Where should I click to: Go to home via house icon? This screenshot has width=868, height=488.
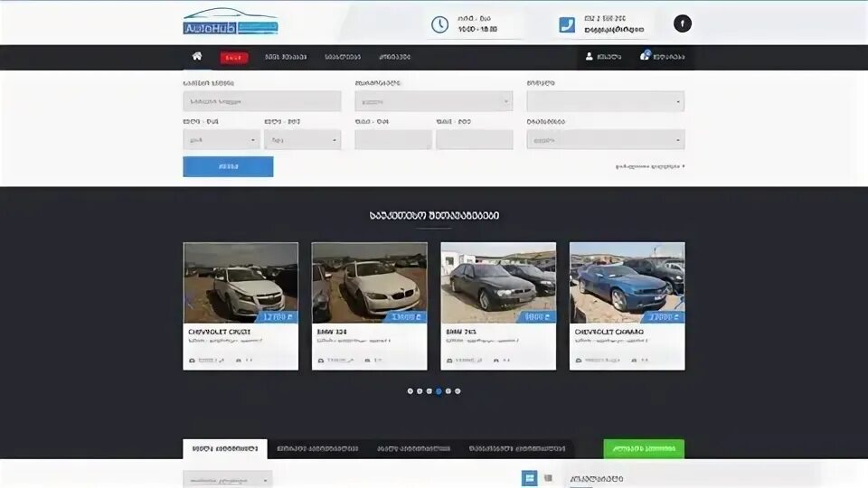(197, 56)
